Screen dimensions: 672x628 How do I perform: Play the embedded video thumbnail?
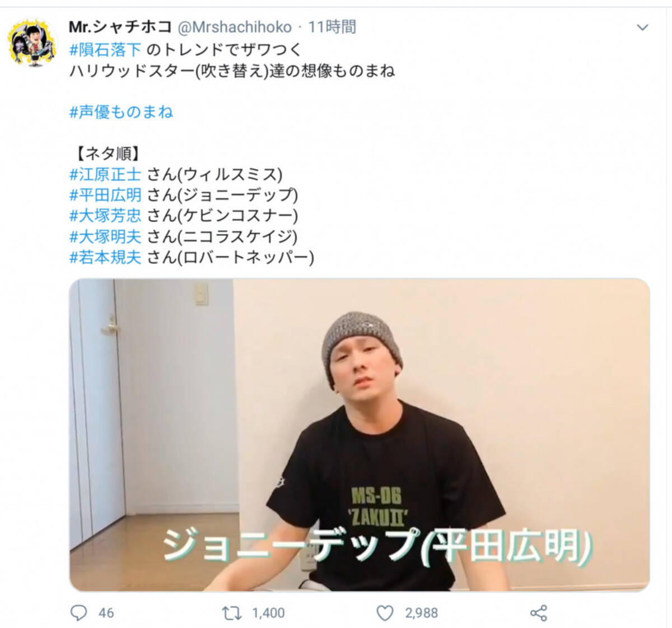(x=360, y=435)
